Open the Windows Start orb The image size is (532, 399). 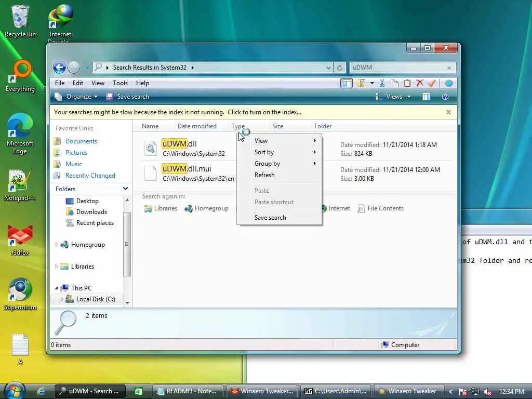(x=14, y=391)
